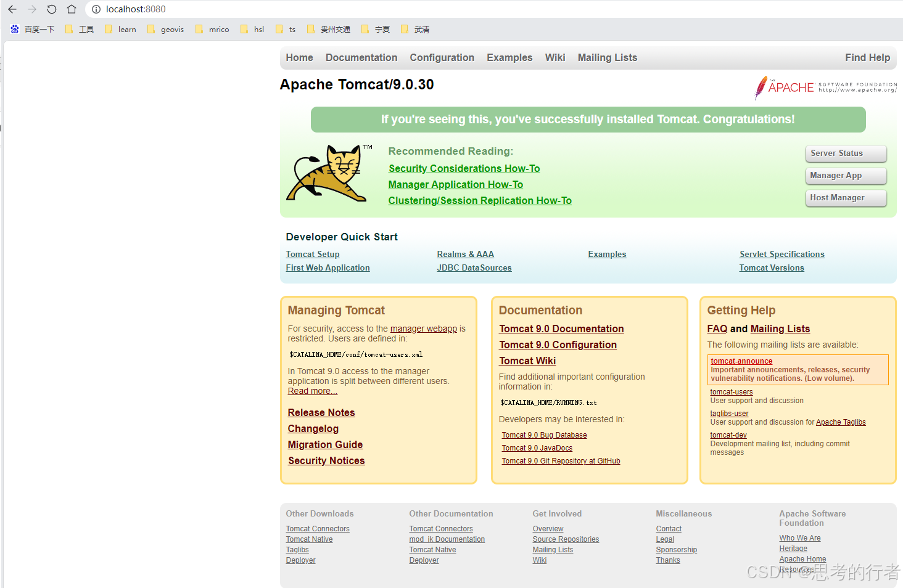Open mod_jk Documentation footer link

point(447,539)
